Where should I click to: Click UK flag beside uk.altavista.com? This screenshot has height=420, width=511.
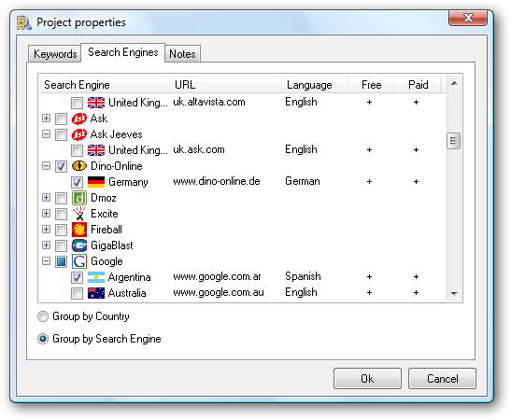click(x=96, y=103)
